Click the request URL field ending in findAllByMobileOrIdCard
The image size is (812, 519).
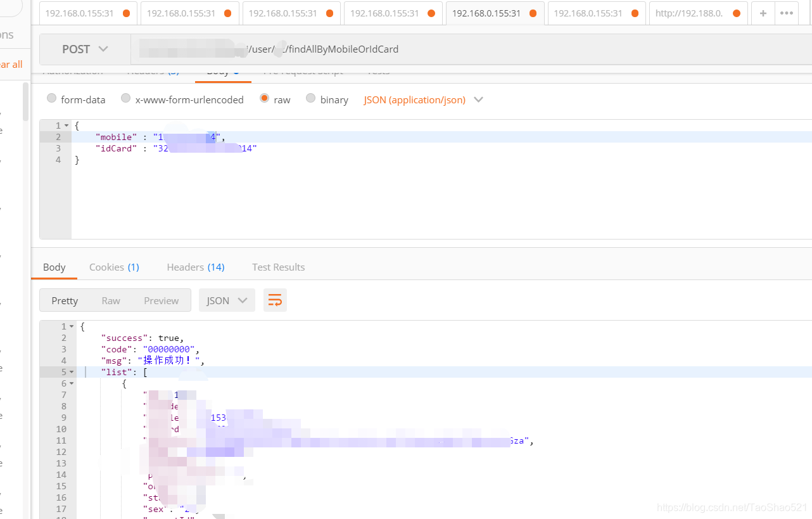[x=471, y=49]
